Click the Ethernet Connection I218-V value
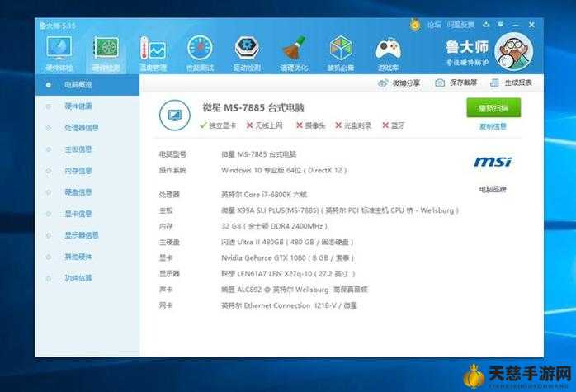Viewport: 576px width, 392px height. [289, 305]
